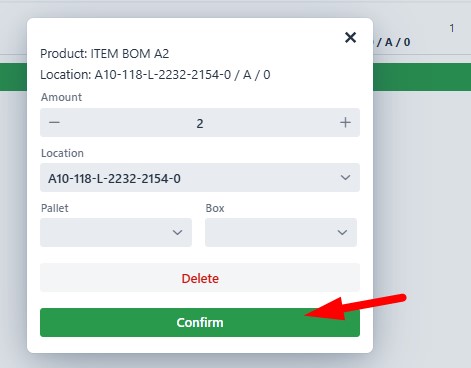Click the Product: ITEM BOM A2 text
Screen dimensions: 471x368
[104, 54]
